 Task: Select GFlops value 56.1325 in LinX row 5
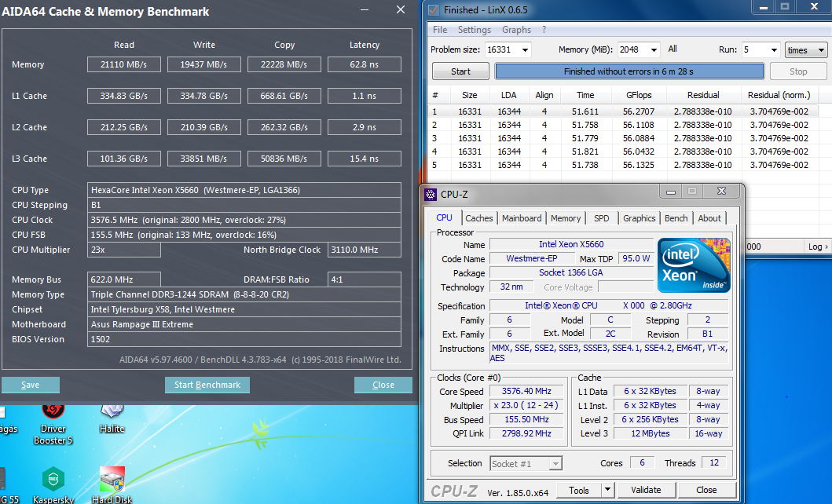639,164
